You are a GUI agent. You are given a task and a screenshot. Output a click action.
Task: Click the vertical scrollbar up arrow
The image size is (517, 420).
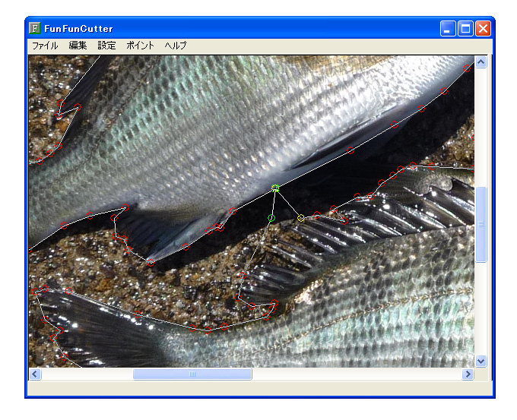(x=481, y=62)
